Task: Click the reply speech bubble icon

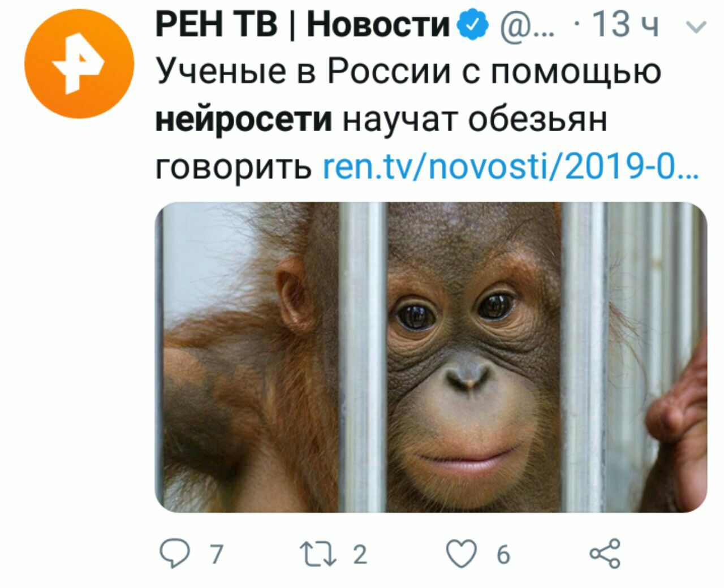Action: [x=174, y=554]
